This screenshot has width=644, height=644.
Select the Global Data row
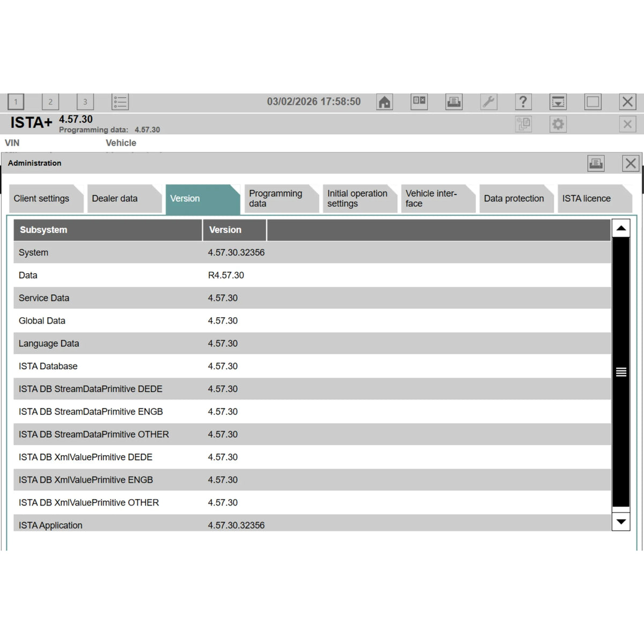click(x=312, y=320)
